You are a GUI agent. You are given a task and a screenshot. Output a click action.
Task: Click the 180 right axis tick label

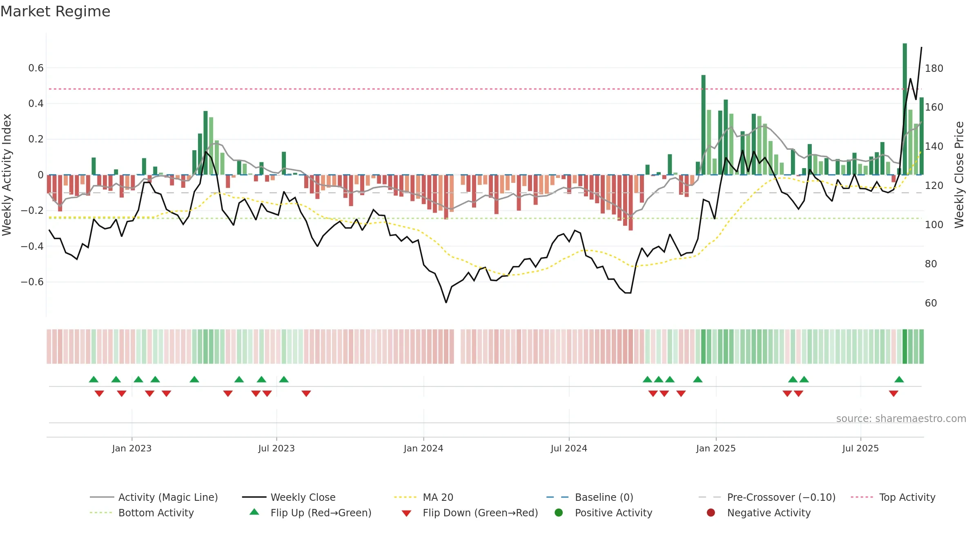[934, 68]
